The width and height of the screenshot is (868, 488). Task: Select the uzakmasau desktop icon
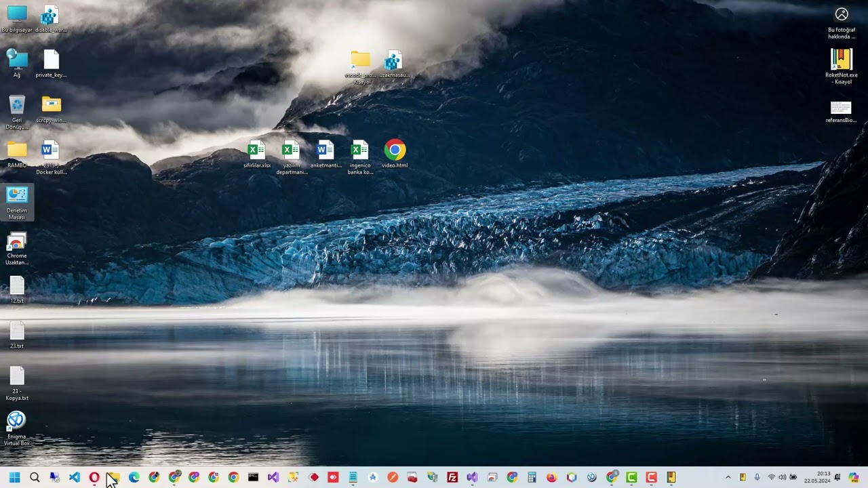tap(394, 64)
